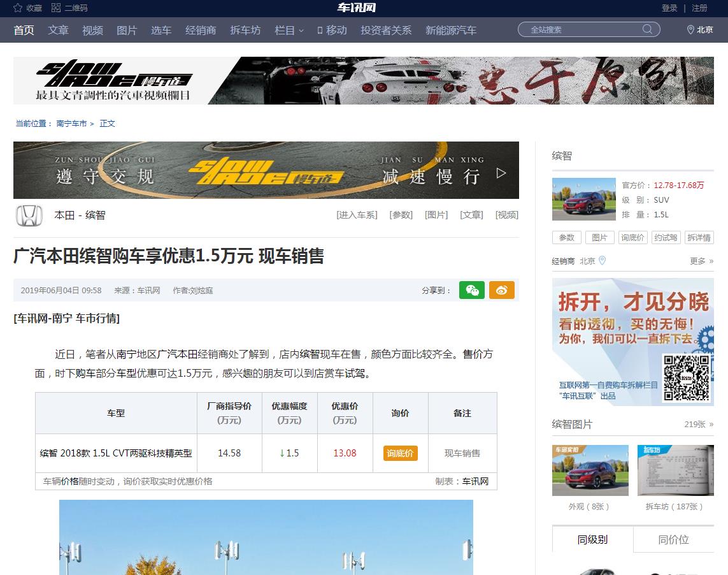Viewport: 728px width, 575px height.
Task: Open the 文章 nav item
Action: (x=58, y=30)
